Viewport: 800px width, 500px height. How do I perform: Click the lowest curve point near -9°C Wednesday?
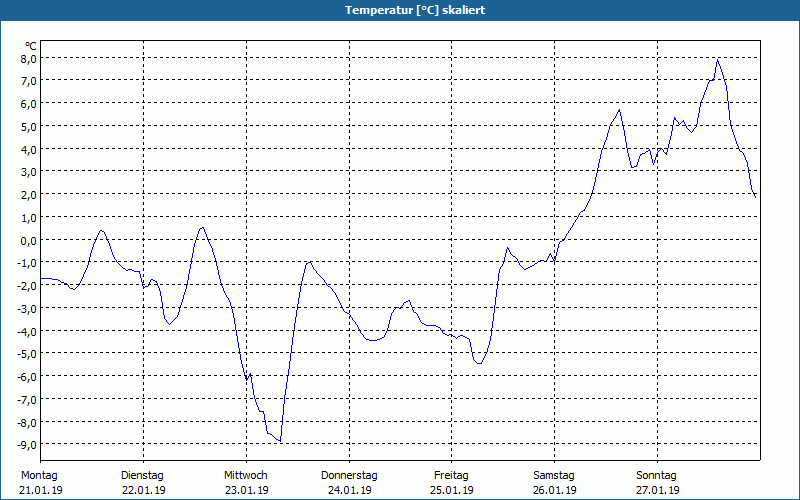click(x=280, y=441)
